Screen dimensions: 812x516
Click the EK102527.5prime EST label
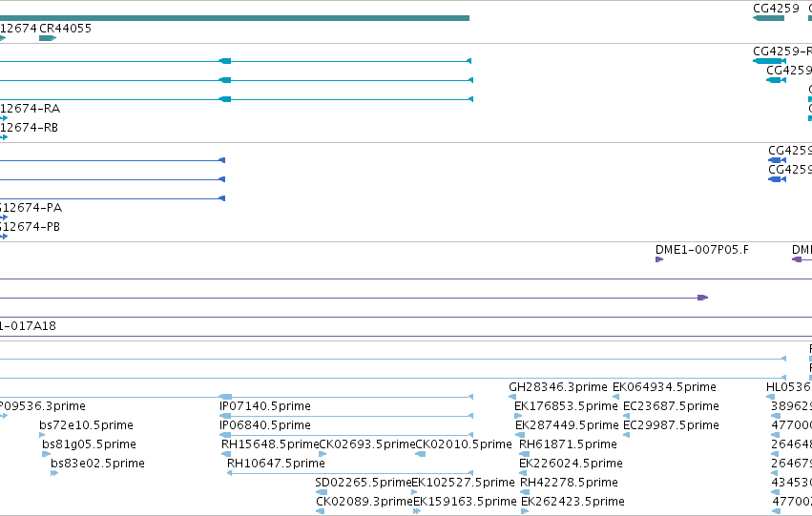click(x=463, y=483)
